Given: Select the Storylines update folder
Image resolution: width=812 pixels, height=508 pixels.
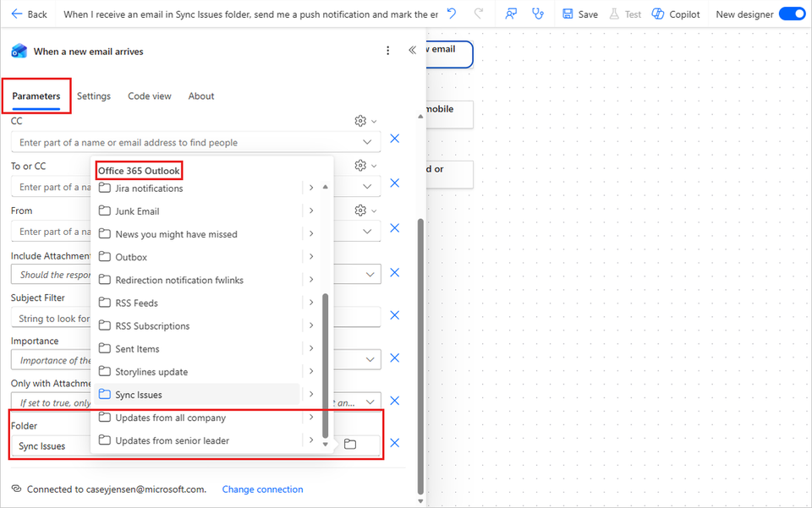Looking at the screenshot, I should click(199, 372).
